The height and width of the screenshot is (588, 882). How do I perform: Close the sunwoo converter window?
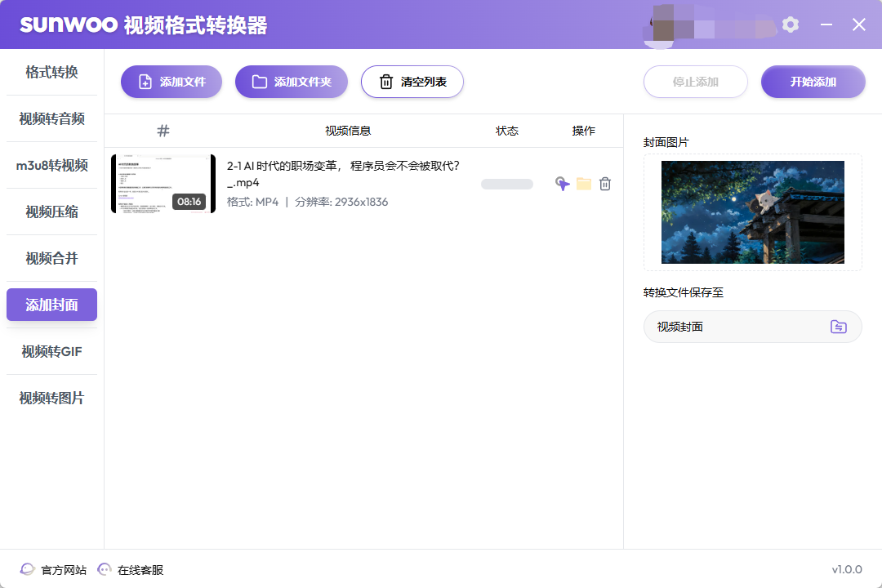click(858, 24)
